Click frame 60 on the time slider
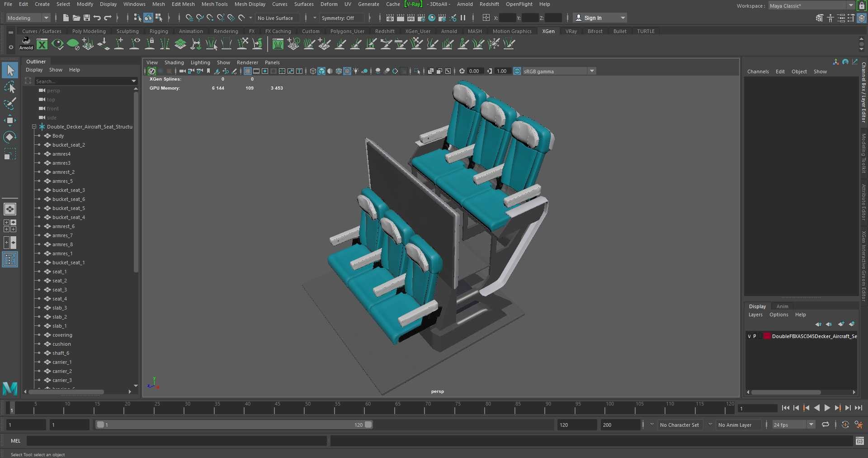Image resolution: width=868 pixels, height=458 pixels. pos(368,407)
